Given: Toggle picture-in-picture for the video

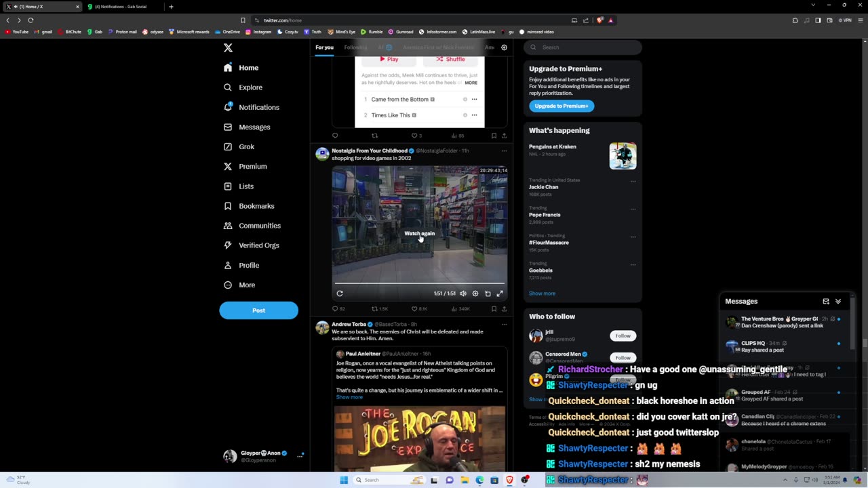Looking at the screenshot, I should [x=488, y=293].
